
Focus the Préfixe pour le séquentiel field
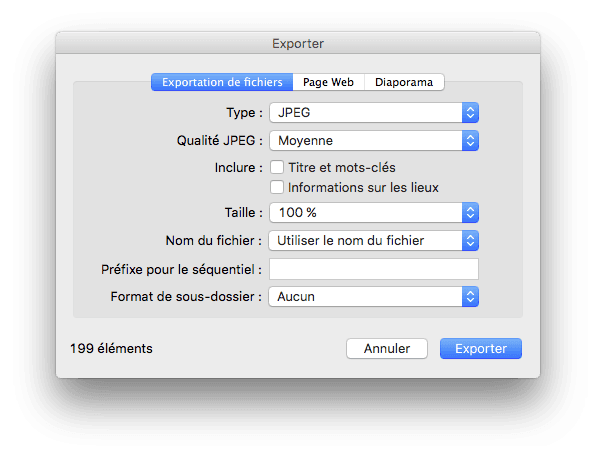click(x=374, y=269)
